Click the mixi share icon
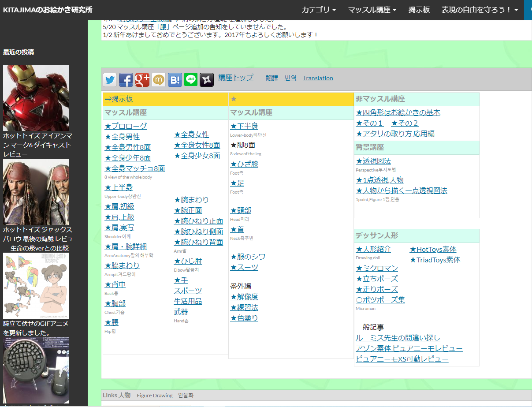The width and height of the screenshot is (532, 407). [x=159, y=79]
